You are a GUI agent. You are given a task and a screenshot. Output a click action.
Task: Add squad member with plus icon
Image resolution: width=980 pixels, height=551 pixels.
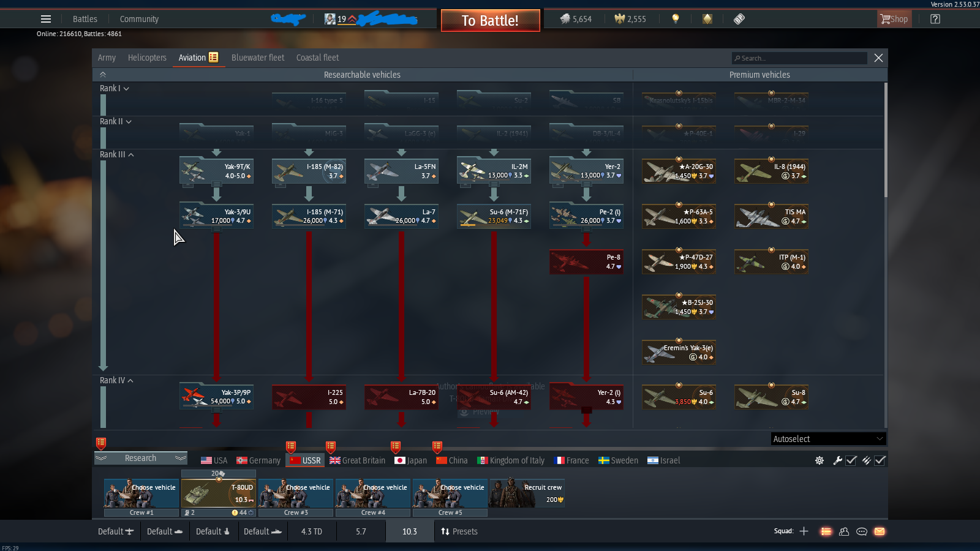tap(804, 531)
